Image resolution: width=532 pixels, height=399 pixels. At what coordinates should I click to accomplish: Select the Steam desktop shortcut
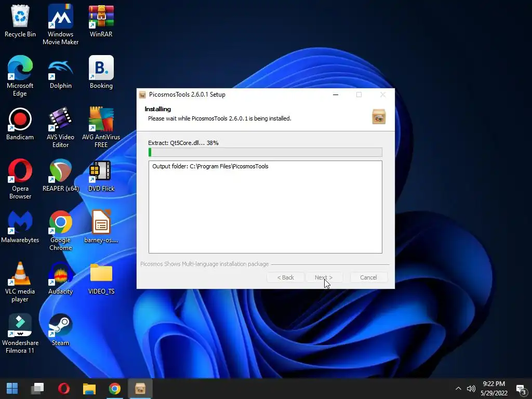point(60,330)
